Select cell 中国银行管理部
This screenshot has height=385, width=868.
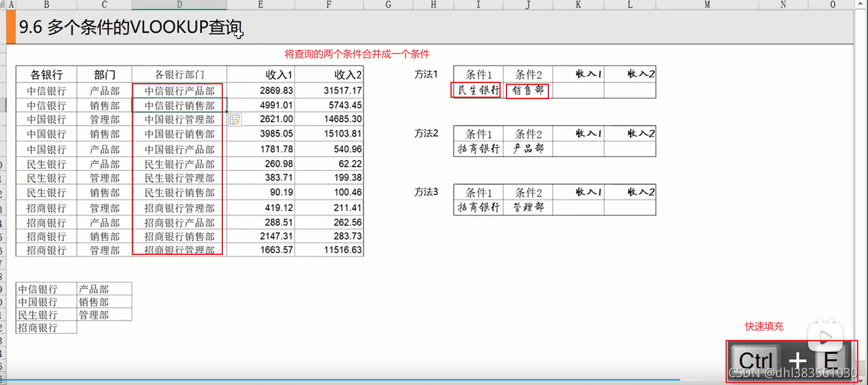tap(179, 119)
